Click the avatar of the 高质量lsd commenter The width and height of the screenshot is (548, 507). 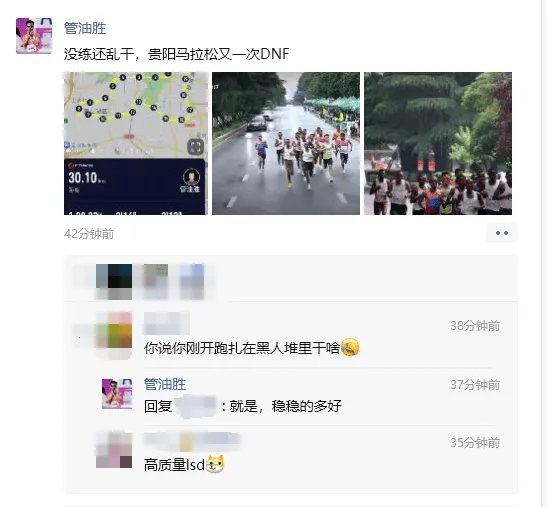coord(114,450)
